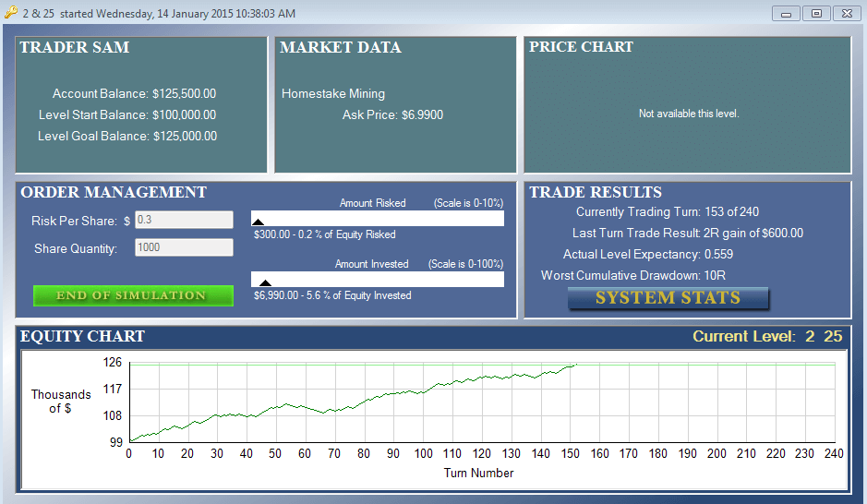Screen dimensions: 867x504
Task: Minimize the simulation window
Action: (788, 14)
